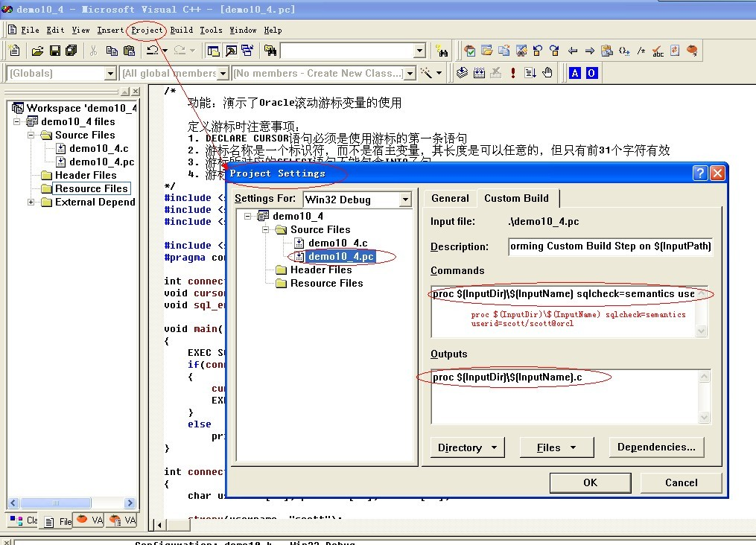Toggle the Workspace pane toolbar icon

point(213,50)
